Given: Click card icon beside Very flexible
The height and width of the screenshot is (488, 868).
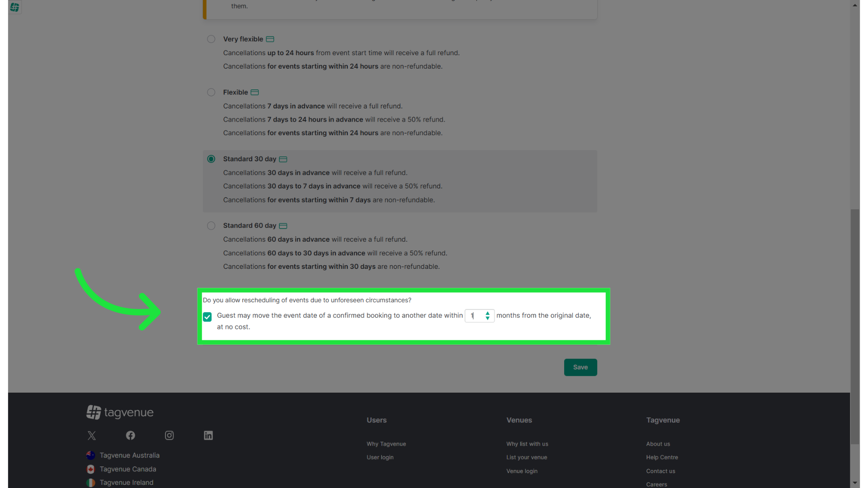Looking at the screenshot, I should pyautogui.click(x=270, y=39).
